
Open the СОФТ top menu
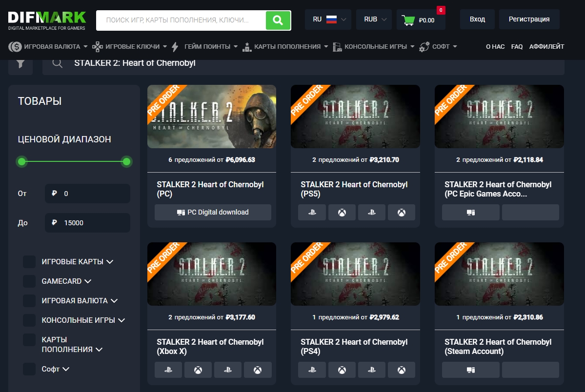[441, 47]
